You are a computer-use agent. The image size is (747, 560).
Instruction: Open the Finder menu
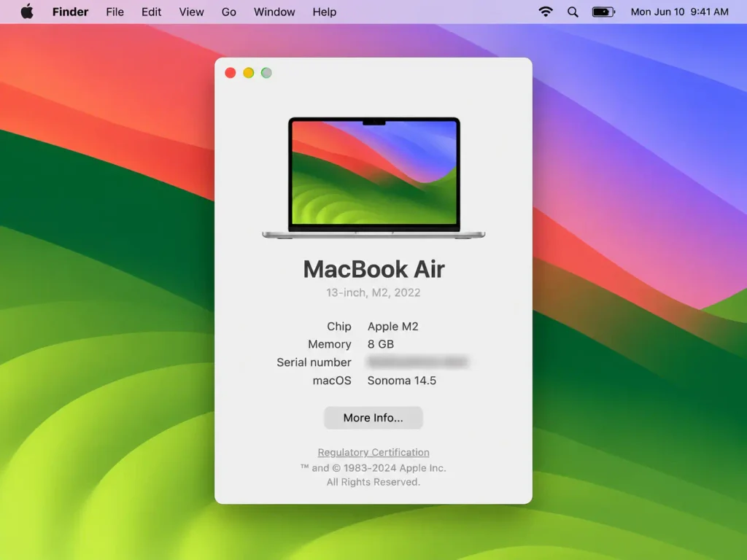[70, 12]
